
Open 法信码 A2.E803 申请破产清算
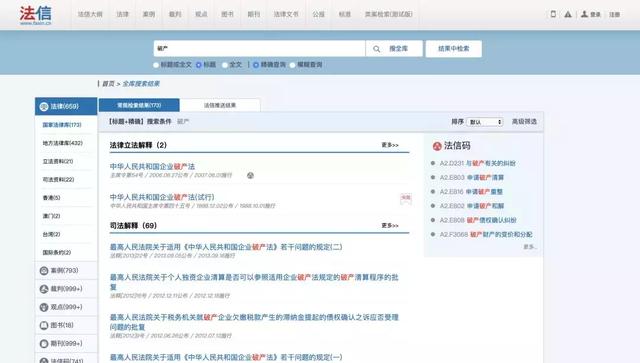pos(472,178)
